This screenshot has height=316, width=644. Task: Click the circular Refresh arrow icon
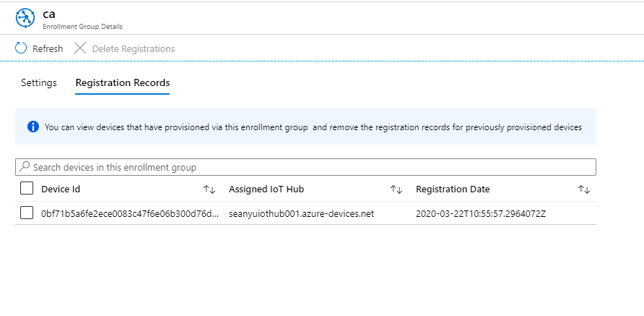click(x=21, y=48)
